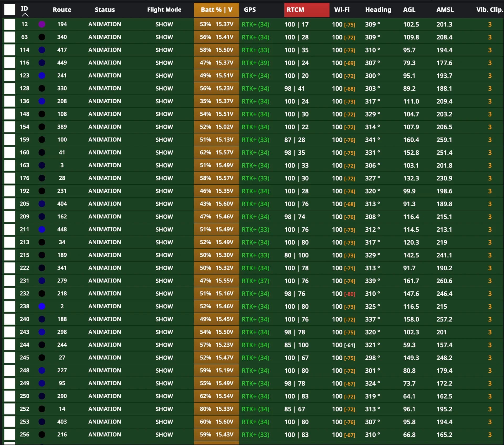
Task: Click blue LED dot of drone 211
Action: point(42,229)
